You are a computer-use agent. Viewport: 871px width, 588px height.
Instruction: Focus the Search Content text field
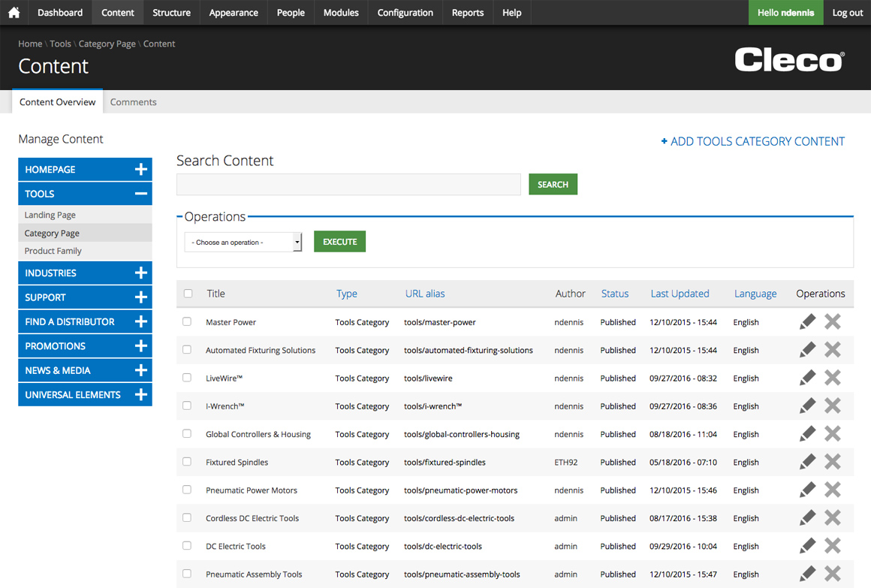348,185
